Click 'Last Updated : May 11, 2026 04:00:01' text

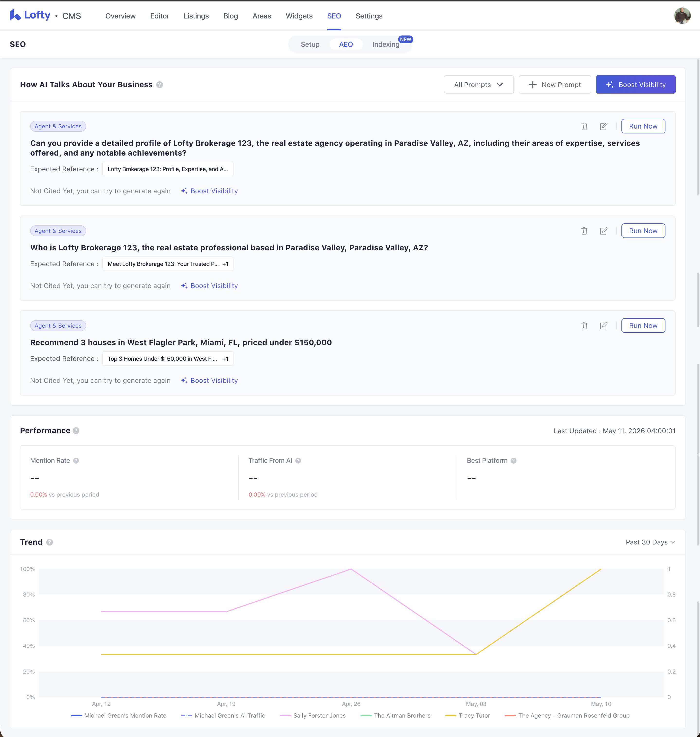pyautogui.click(x=614, y=431)
